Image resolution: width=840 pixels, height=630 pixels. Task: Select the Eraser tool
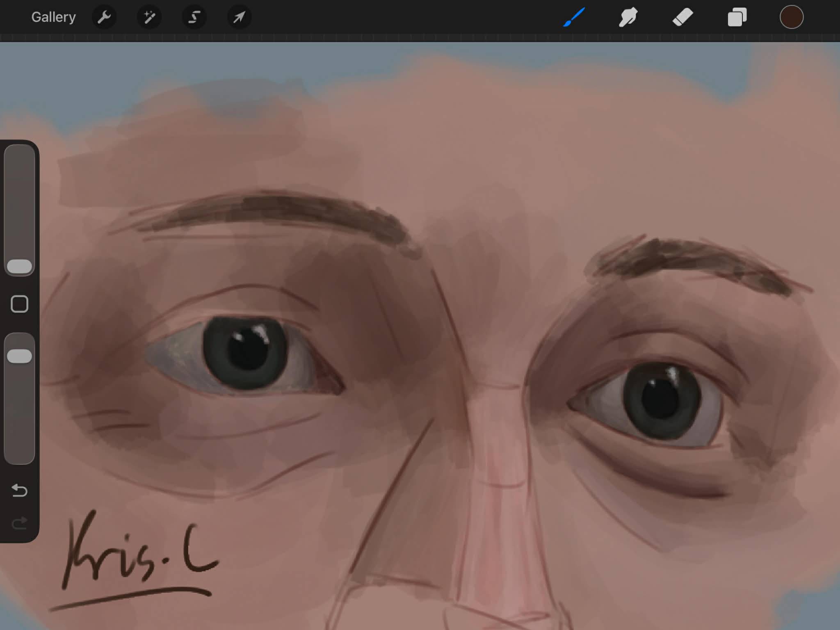click(x=682, y=17)
